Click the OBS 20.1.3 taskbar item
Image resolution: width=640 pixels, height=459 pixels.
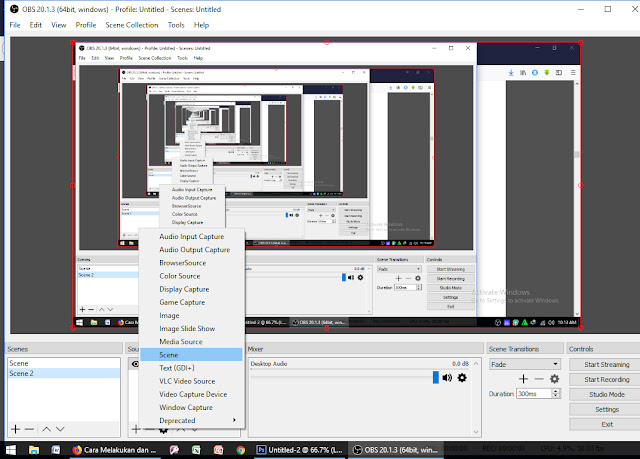click(x=395, y=450)
